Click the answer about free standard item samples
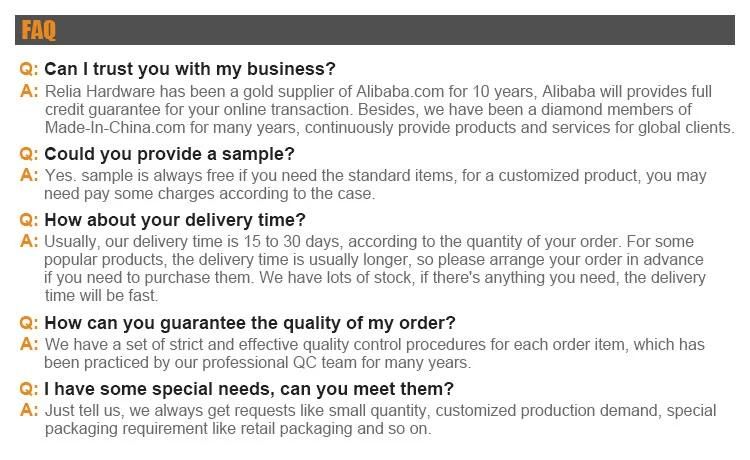 375,185
